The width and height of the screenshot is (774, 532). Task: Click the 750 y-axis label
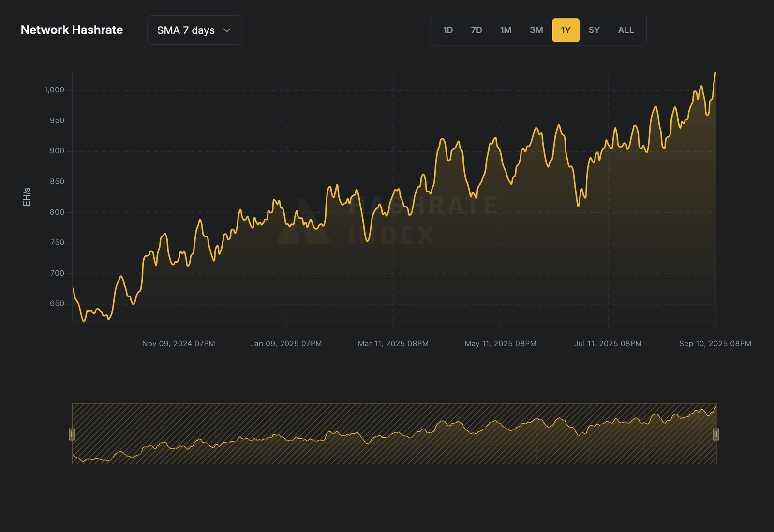(57, 242)
